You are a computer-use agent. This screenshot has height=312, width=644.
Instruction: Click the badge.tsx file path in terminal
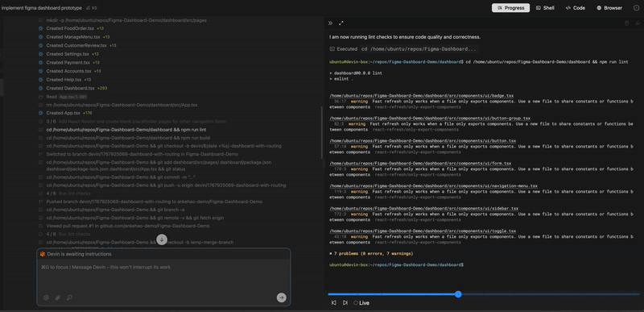click(x=421, y=96)
